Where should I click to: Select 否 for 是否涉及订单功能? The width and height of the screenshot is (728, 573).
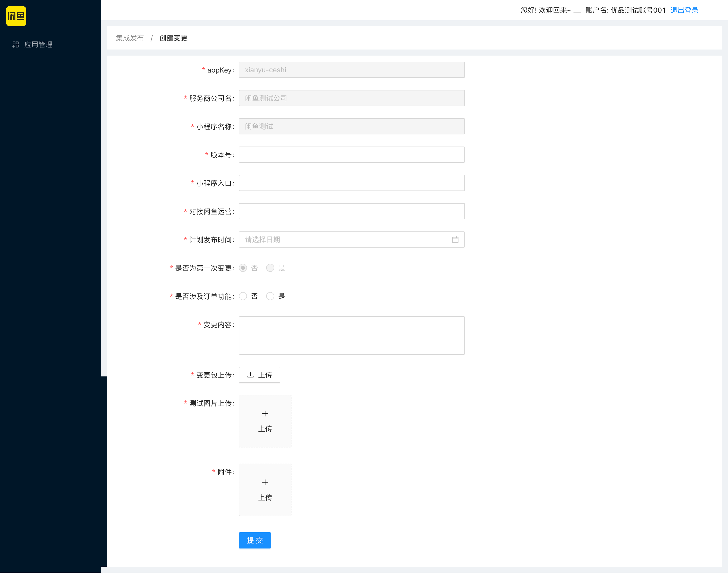click(243, 296)
